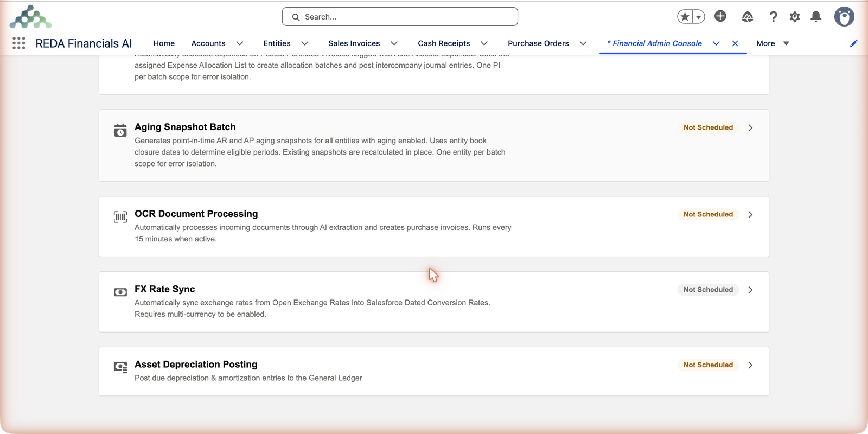Click the REDA Financials logo

tap(30, 17)
